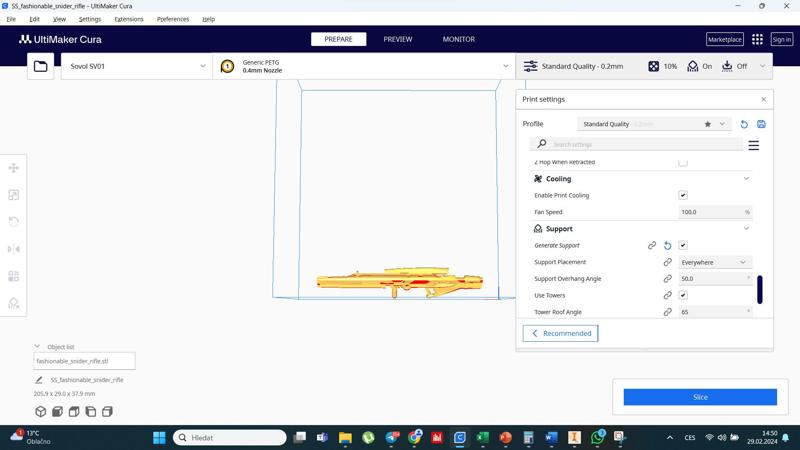Edit the Support Overhang Angle value

[715, 279]
